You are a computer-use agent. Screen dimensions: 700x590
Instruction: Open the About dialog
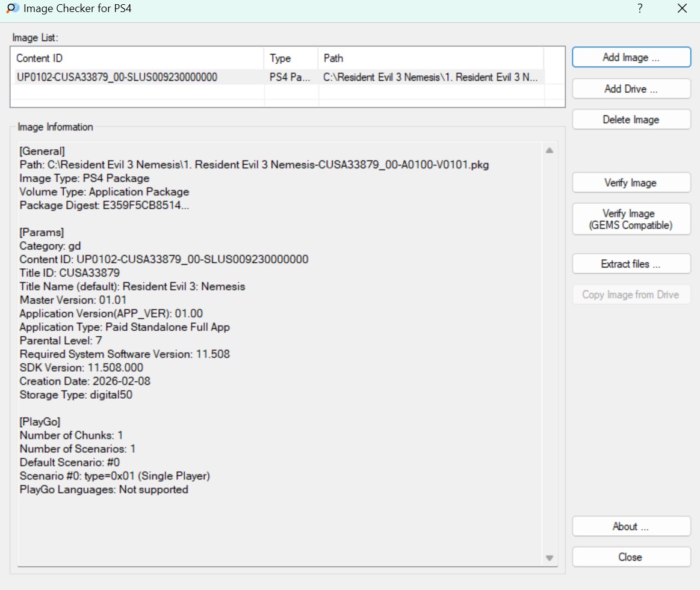click(631, 527)
